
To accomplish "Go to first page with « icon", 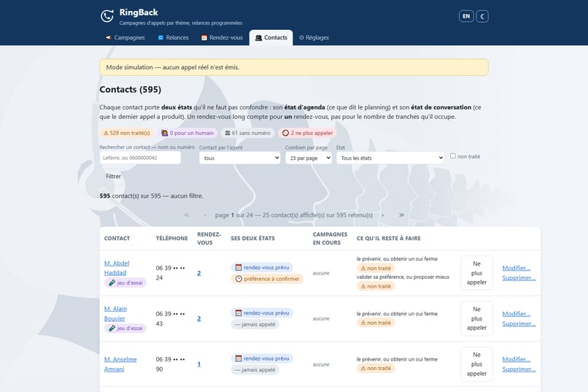I will (186, 215).
